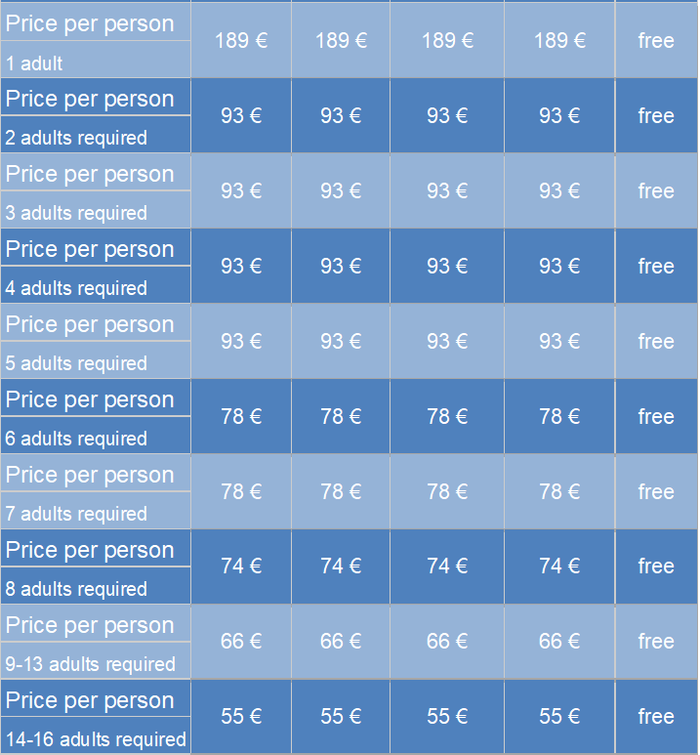700x755 pixels.
Task: Click the '3 adults required' label
Action: pyautogui.click(x=76, y=213)
